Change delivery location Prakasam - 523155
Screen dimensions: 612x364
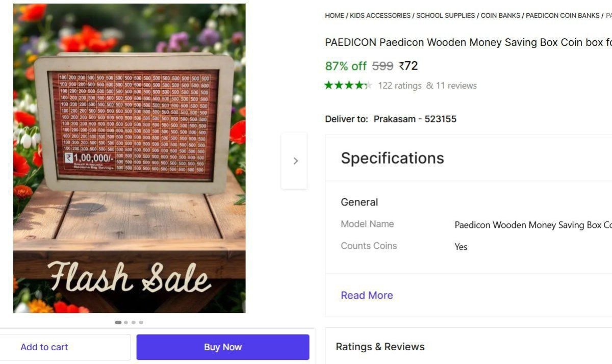point(415,119)
